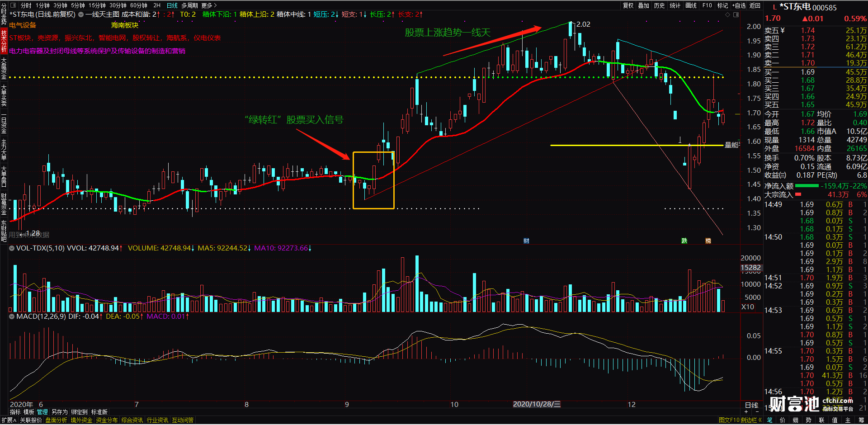Screen dimensions: 868x425
Task: Click the orange 榜 marker icon
Action: coord(708,241)
